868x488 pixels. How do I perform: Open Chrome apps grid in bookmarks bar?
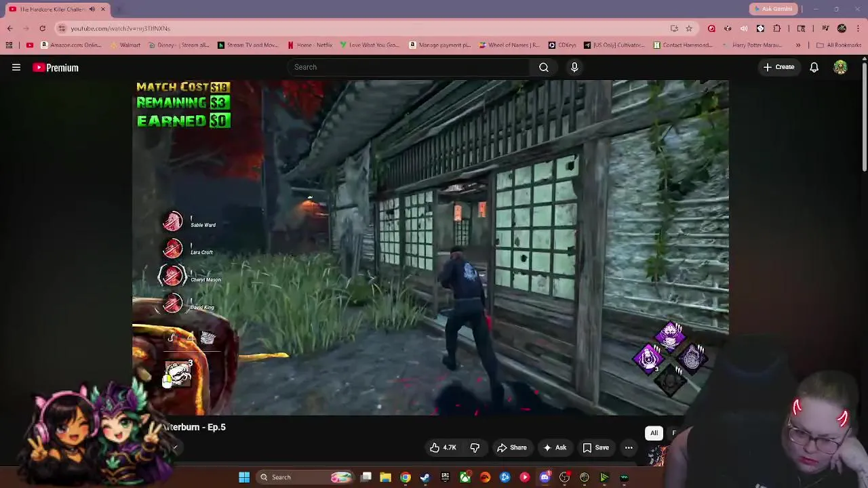click(9, 45)
